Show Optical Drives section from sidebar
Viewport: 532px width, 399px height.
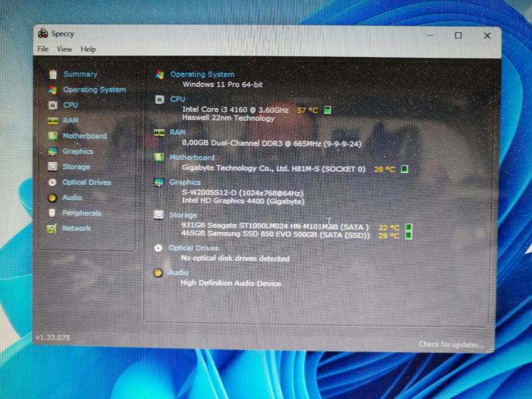pos(86,182)
